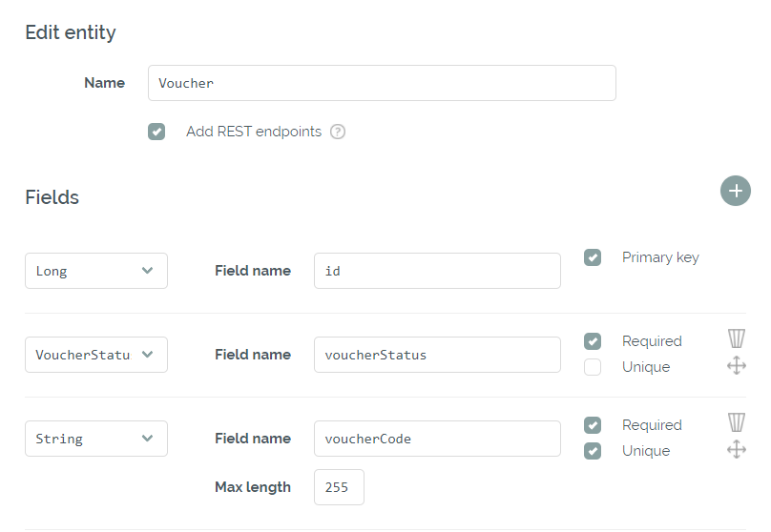This screenshot has width=771, height=532.
Task: Expand the VoucherStatus type dropdown
Action: [x=96, y=355]
